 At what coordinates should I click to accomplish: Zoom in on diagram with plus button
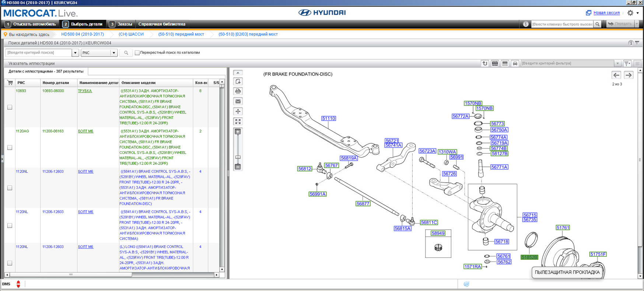pyautogui.click(x=238, y=132)
